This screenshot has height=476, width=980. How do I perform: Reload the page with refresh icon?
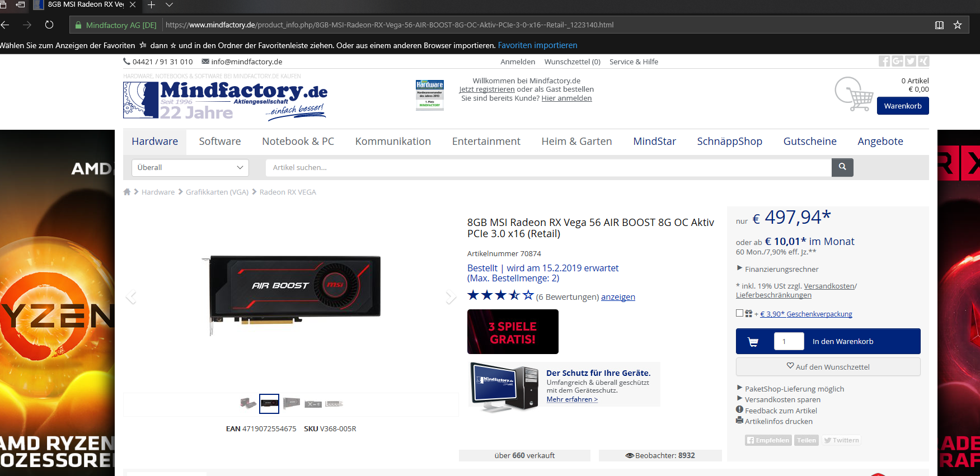49,25
